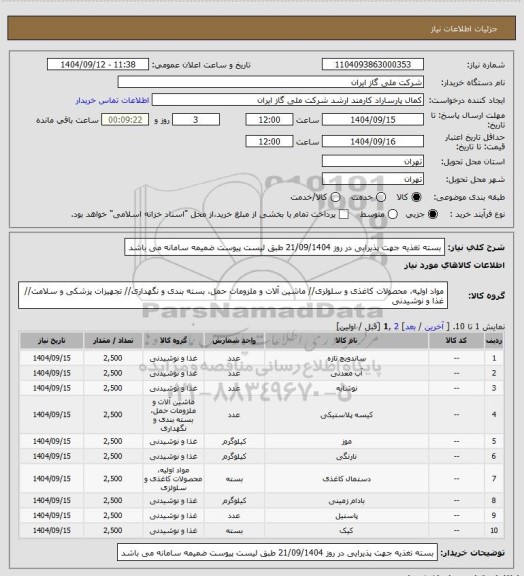The image size is (524, 576).
Task: Click the کیلوگرم unit in موز row
Action: click(x=234, y=441)
